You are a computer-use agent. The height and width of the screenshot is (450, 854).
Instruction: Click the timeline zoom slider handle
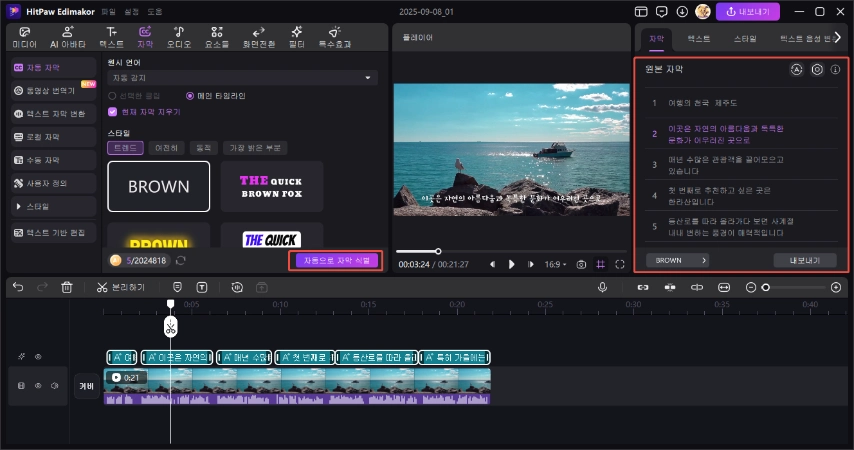766,287
